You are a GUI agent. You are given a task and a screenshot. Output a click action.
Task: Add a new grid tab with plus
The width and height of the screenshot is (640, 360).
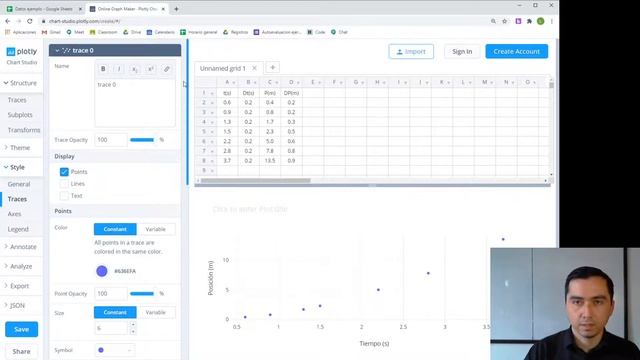[273, 67]
